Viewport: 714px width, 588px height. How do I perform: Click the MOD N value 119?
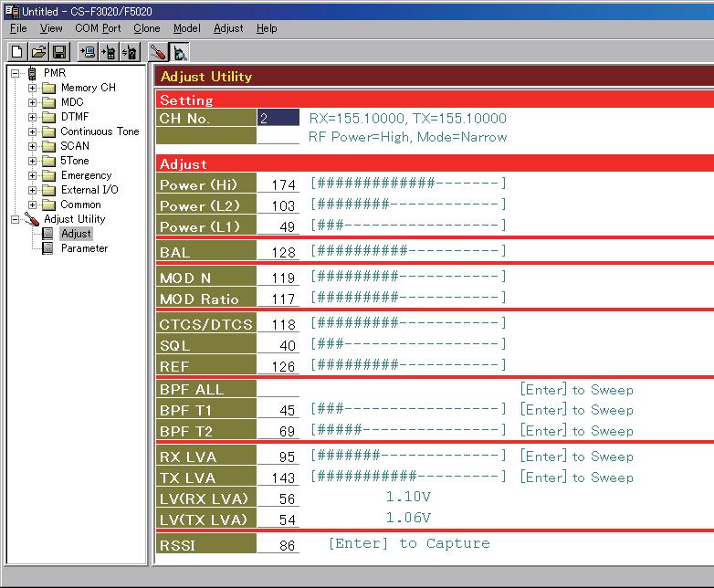[x=278, y=278]
